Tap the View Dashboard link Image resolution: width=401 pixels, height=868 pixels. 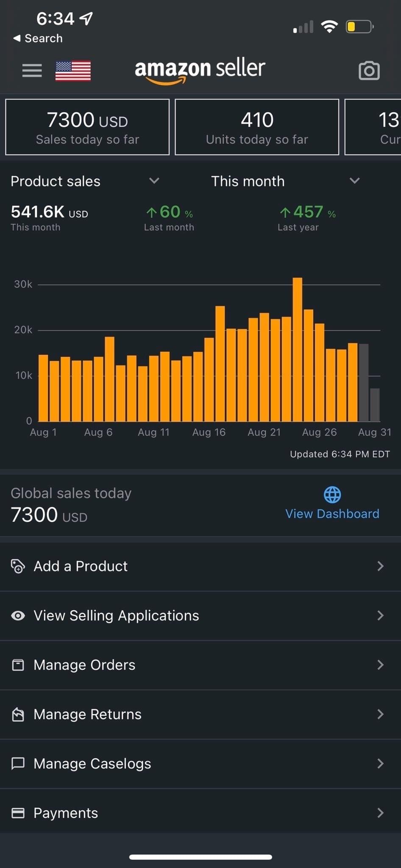coord(332,514)
